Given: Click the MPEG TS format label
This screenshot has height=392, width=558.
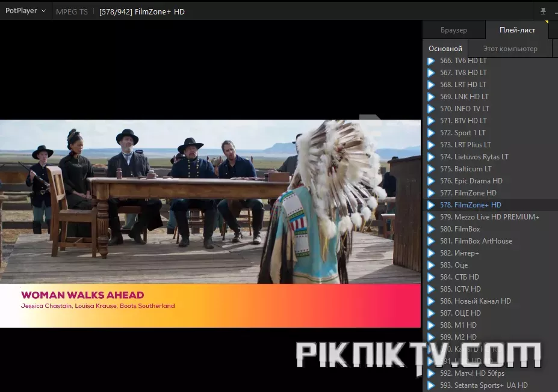Looking at the screenshot, I should 72,12.
